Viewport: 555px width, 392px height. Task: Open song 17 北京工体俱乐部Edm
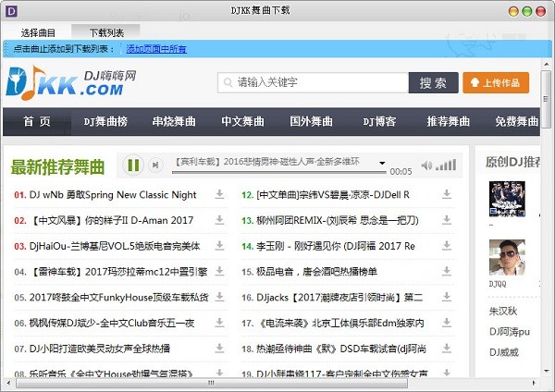(342, 323)
